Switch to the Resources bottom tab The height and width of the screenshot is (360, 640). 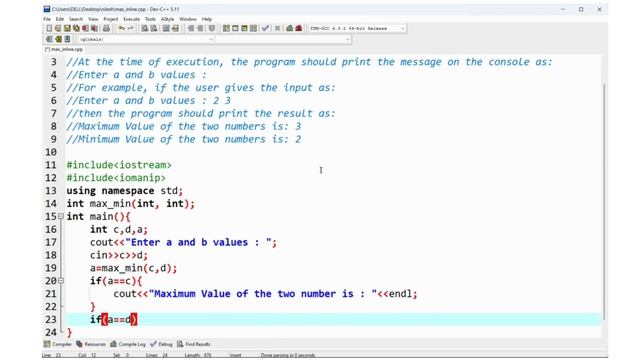pyautogui.click(x=91, y=344)
